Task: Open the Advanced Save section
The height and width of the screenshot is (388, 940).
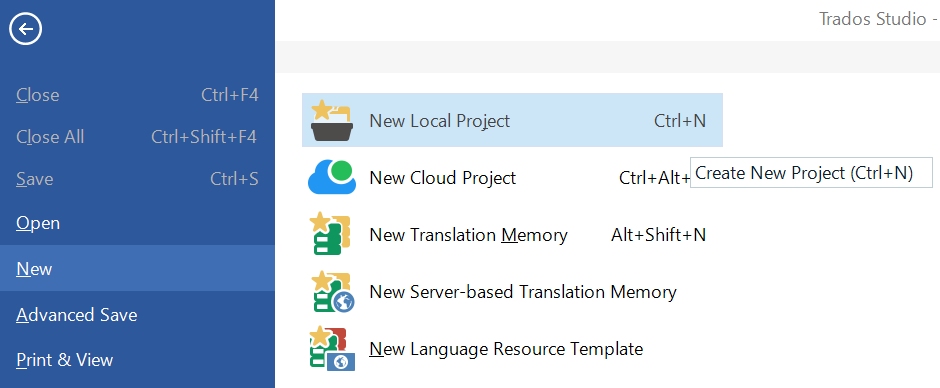Action: (x=137, y=314)
